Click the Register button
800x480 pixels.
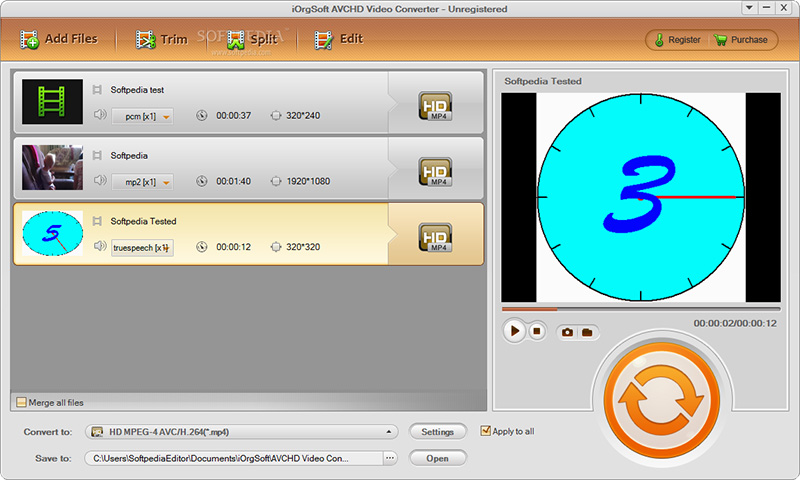click(678, 40)
